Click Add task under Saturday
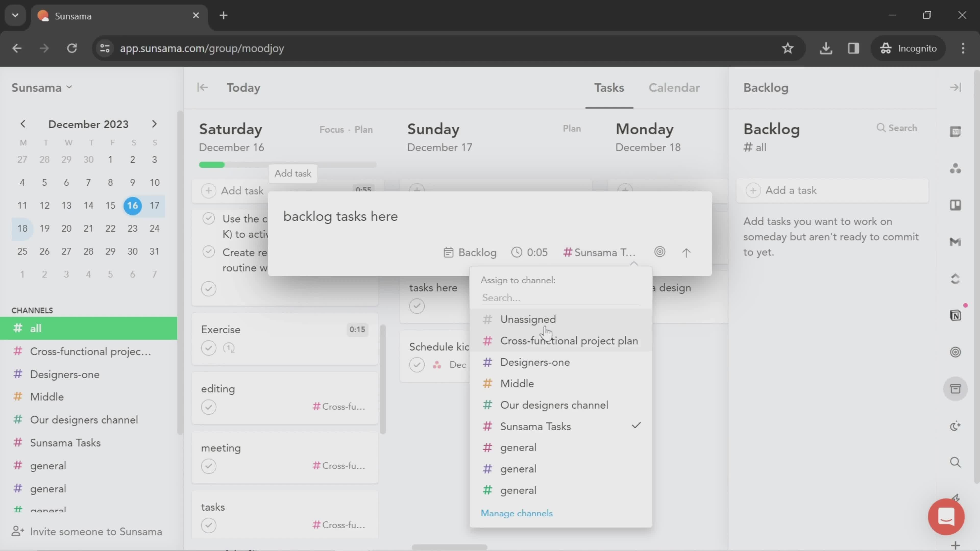This screenshot has height=551, width=980. pos(242,191)
